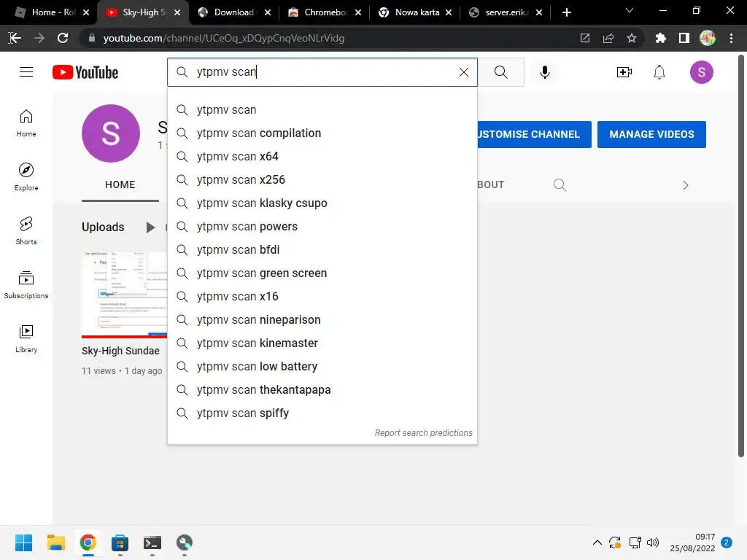Select suggestion 'ytpmv scan thekantapapa'
Image resolution: width=747 pixels, height=560 pixels.
(322, 390)
